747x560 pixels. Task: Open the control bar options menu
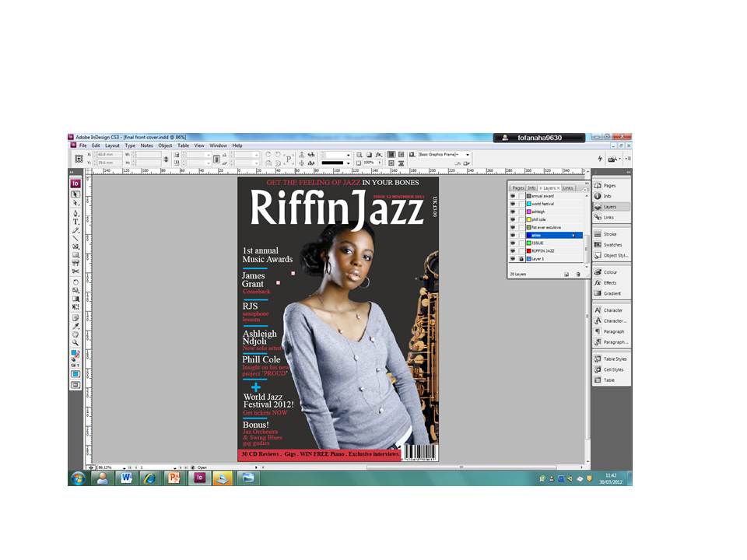pyautogui.click(x=629, y=159)
